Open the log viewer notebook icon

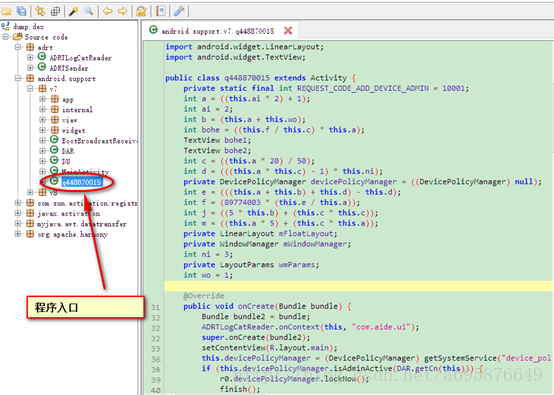(x=161, y=11)
